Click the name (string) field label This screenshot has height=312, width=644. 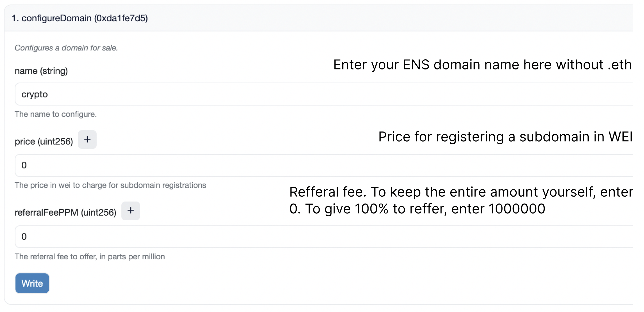tap(41, 71)
